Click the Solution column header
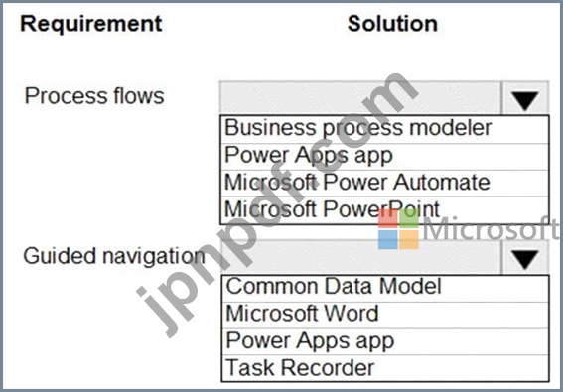The width and height of the screenshot is (563, 392). pos(392,24)
